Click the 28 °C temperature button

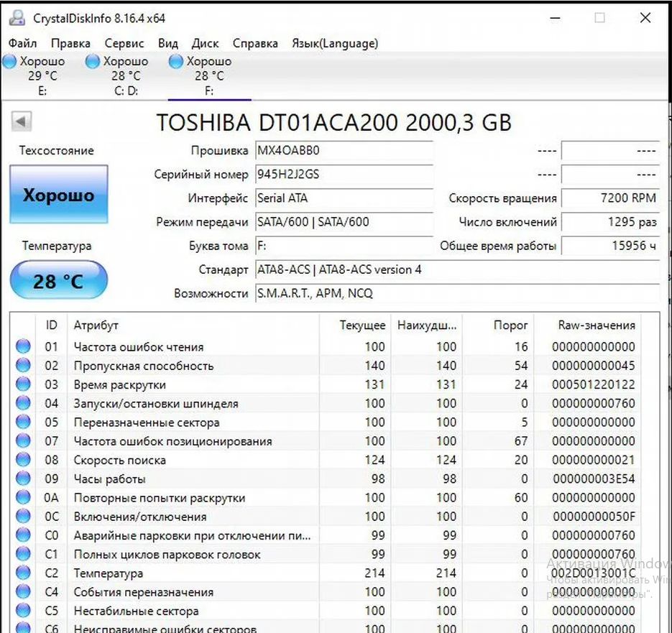pyautogui.click(x=59, y=280)
